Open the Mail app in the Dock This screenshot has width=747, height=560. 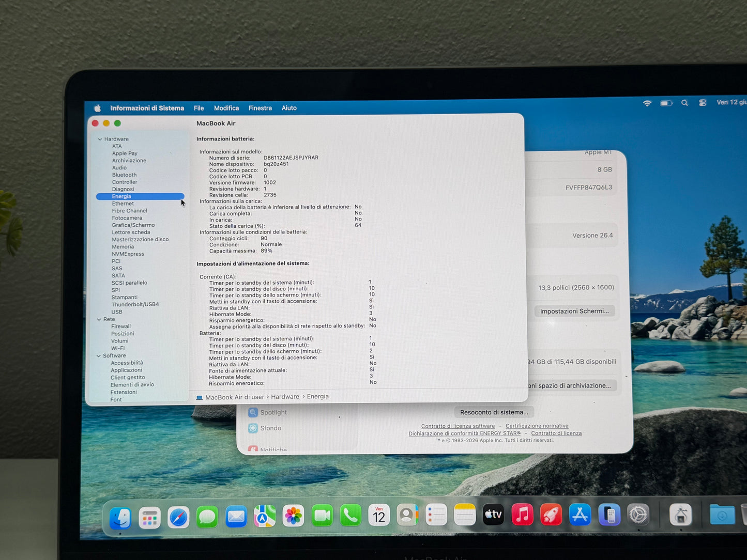(236, 517)
